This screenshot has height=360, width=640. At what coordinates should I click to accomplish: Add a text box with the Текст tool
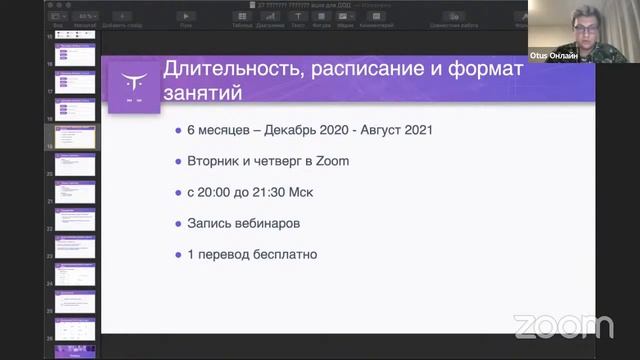click(298, 16)
